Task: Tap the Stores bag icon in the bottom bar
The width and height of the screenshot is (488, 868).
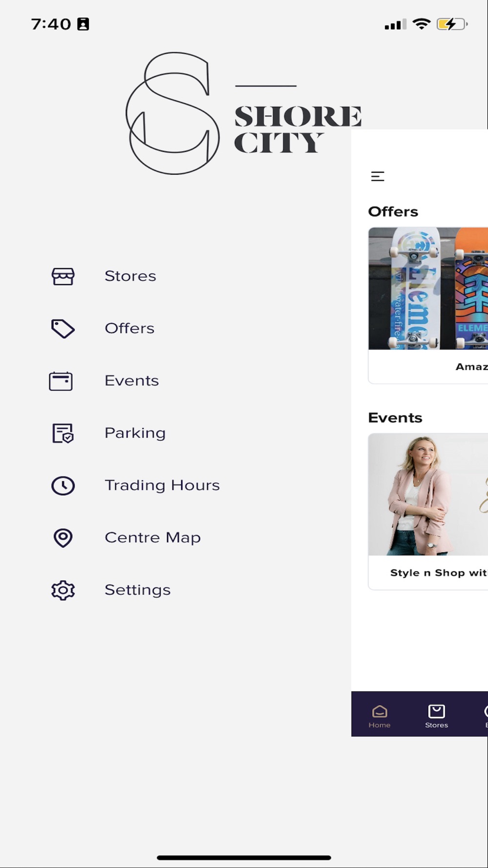Action: coord(436,711)
